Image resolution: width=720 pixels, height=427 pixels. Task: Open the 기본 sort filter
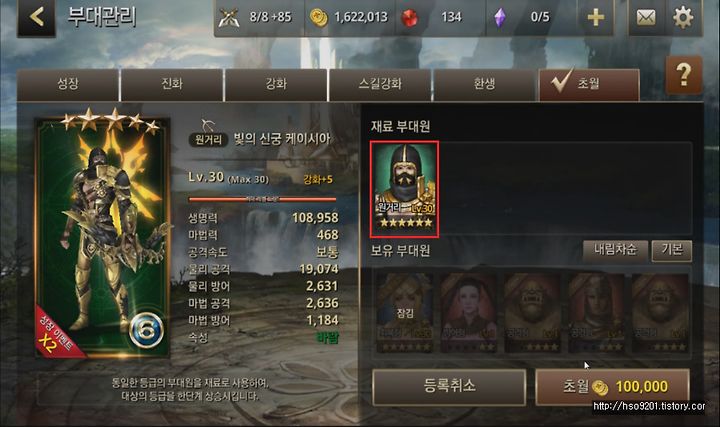click(x=672, y=250)
